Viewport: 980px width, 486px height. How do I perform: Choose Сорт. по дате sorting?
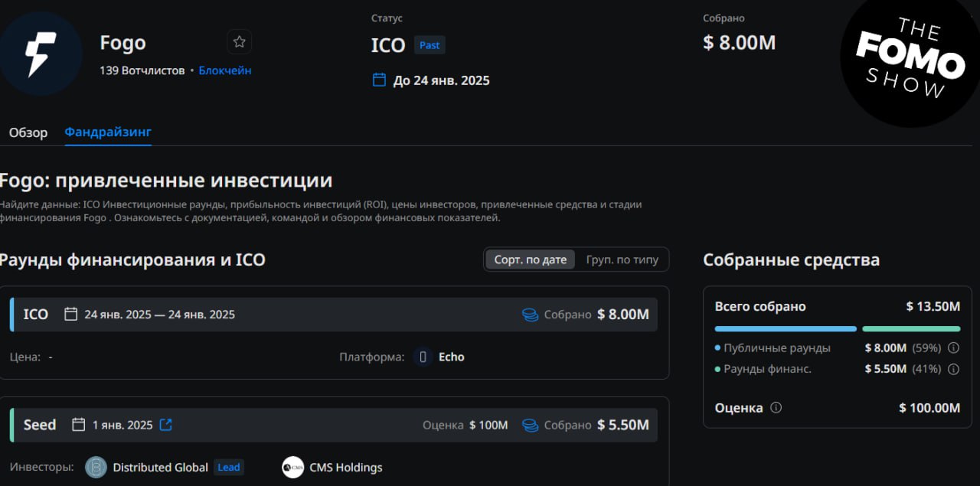tap(531, 259)
